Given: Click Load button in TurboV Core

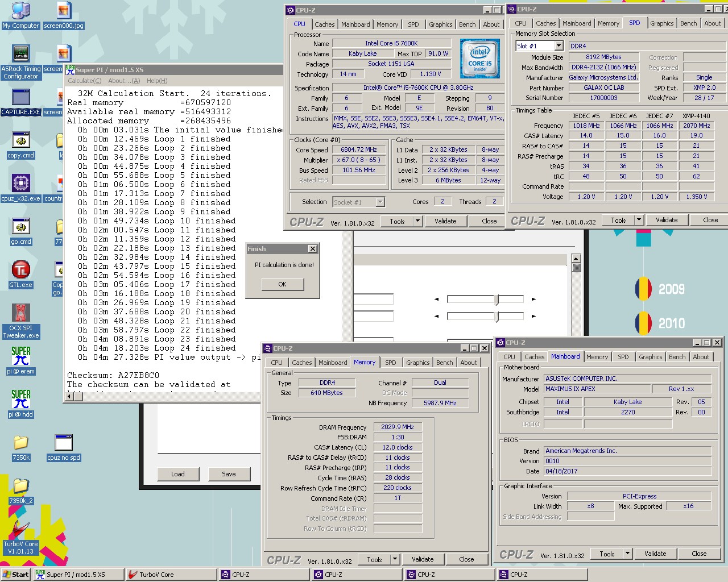Looking at the screenshot, I should tap(178, 474).
